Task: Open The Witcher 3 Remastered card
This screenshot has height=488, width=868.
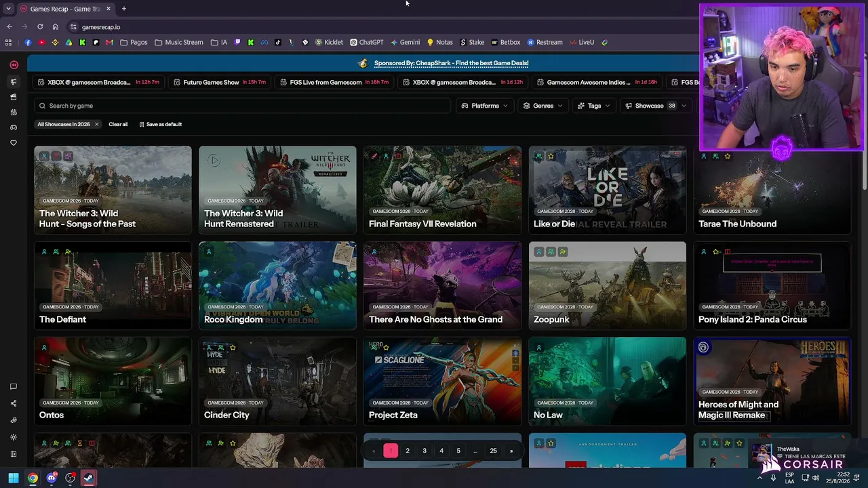Action: click(277, 190)
